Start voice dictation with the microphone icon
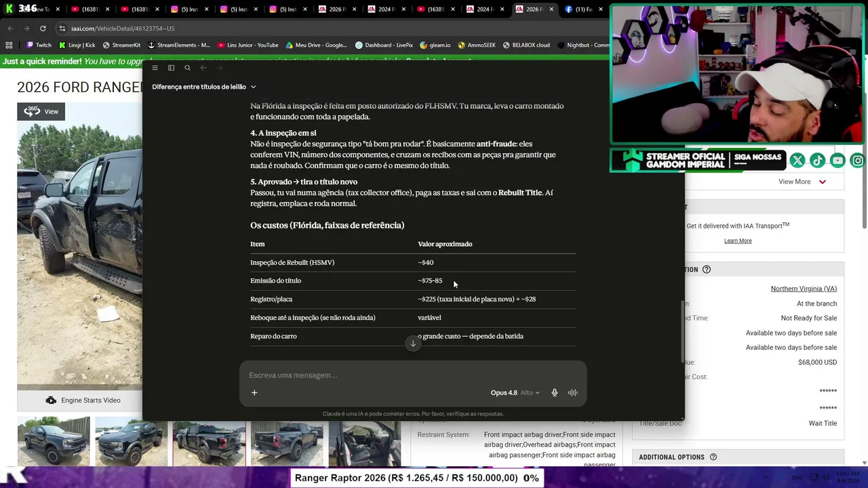 tap(555, 392)
